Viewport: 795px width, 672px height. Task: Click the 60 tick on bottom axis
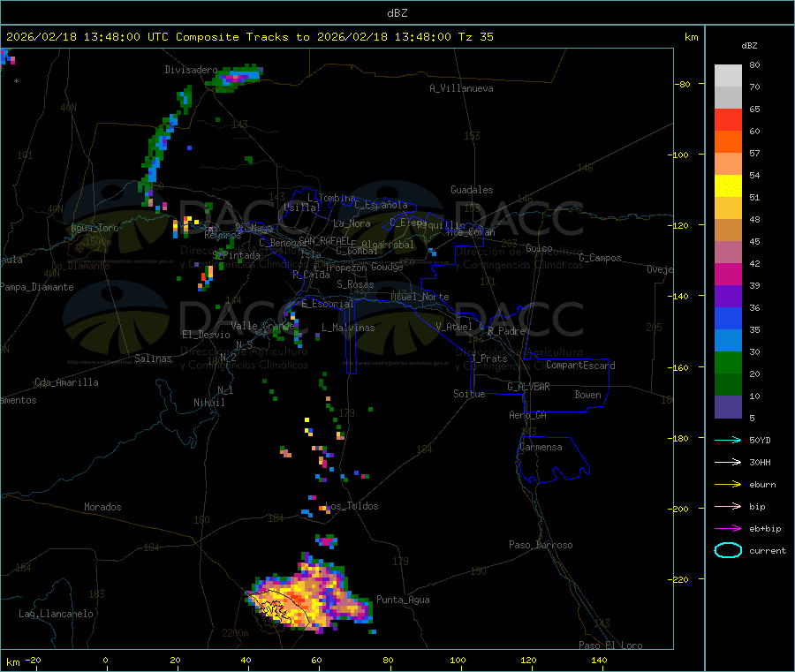tap(316, 660)
